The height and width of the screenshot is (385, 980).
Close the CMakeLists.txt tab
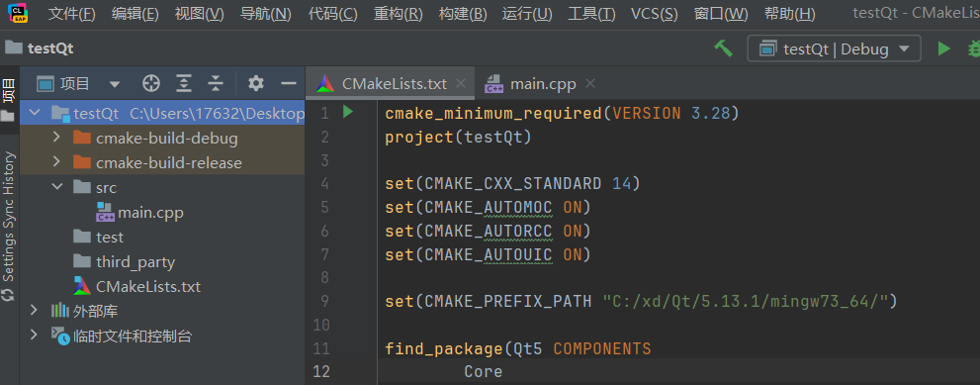point(461,82)
